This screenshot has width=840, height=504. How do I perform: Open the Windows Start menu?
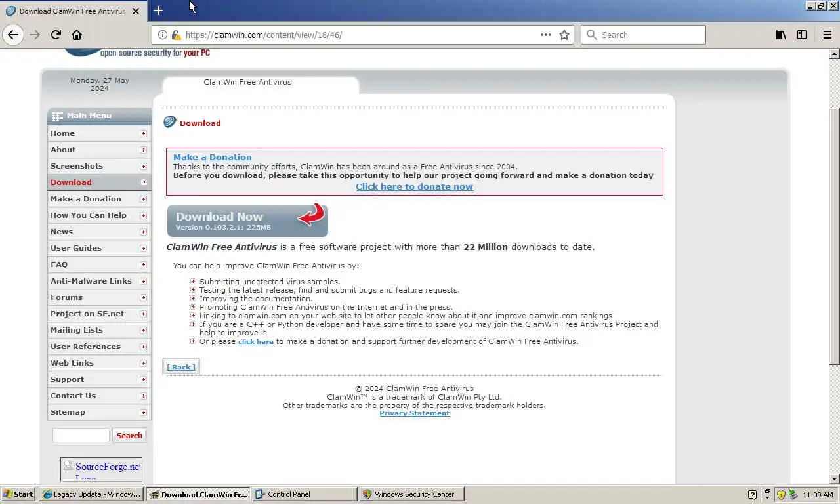click(x=18, y=494)
